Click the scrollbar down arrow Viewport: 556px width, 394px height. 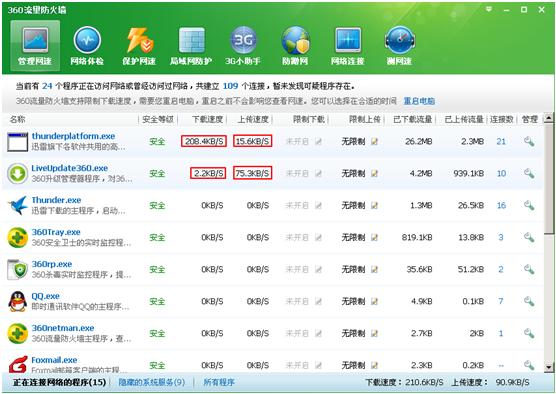549,367
